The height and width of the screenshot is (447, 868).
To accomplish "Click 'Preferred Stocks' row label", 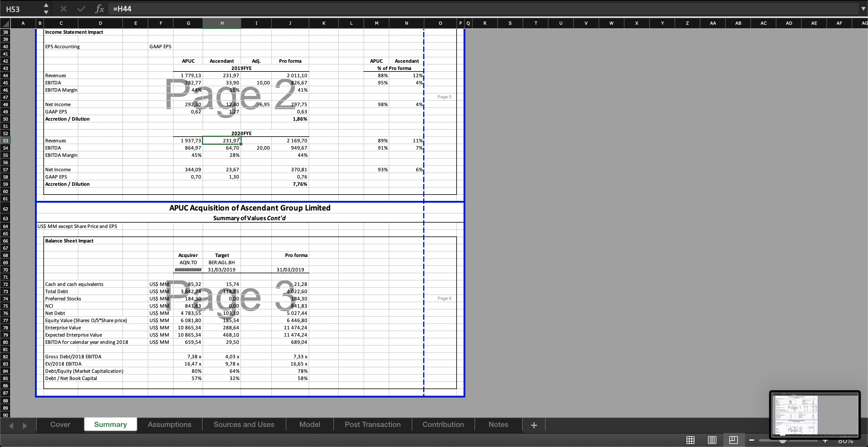I will [x=63, y=299].
